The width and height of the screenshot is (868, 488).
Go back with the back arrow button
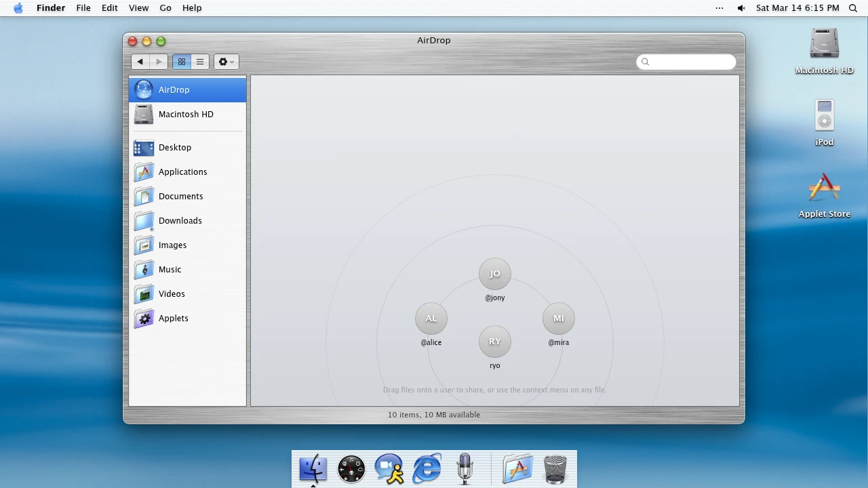(x=140, y=62)
